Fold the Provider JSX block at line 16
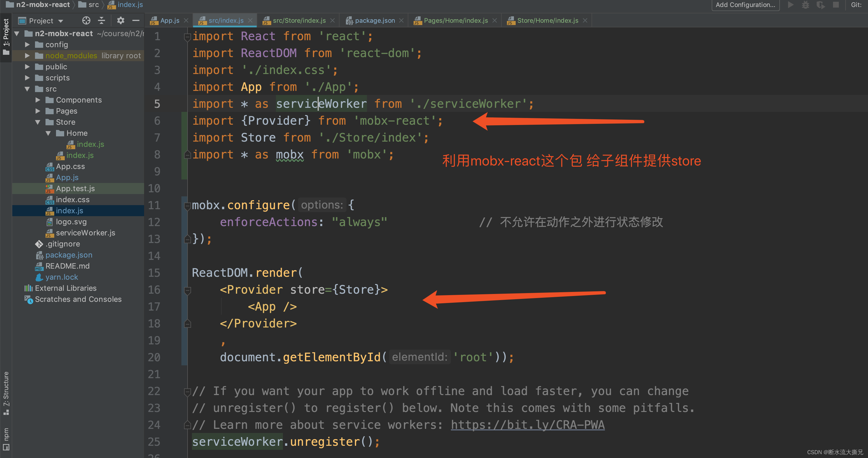Viewport: 868px width, 458px height. click(188, 290)
